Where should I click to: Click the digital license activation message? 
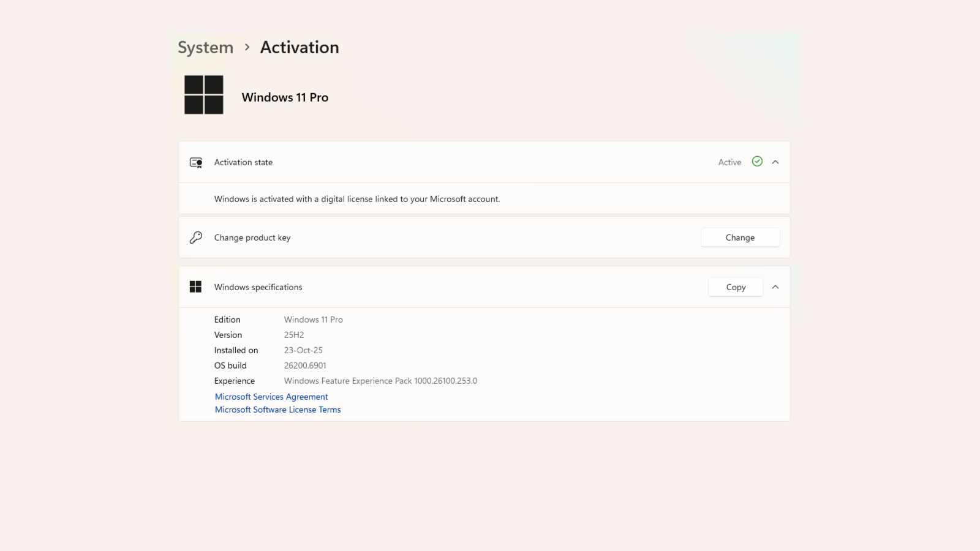coord(357,199)
